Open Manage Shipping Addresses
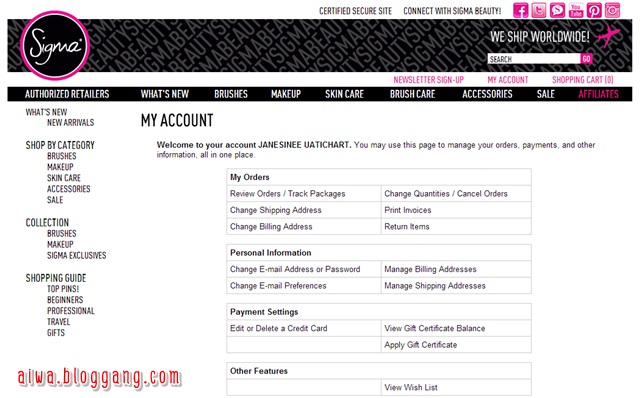This screenshot has width=640, height=398. click(435, 286)
